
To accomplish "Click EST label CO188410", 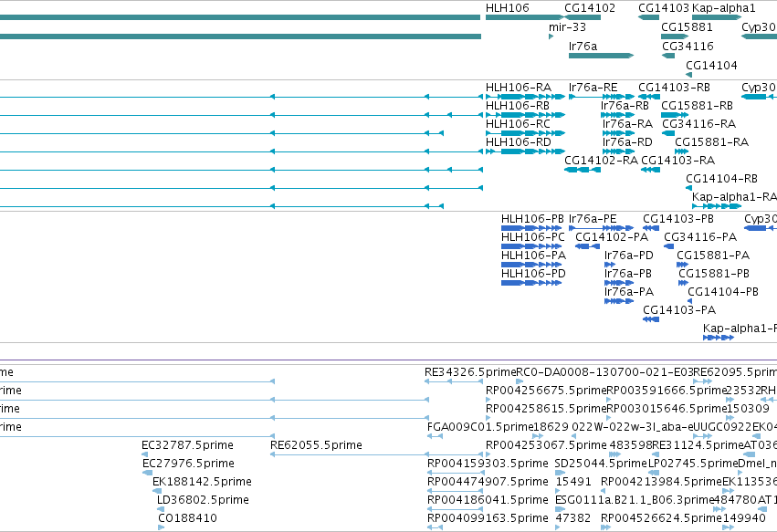I will [x=188, y=518].
